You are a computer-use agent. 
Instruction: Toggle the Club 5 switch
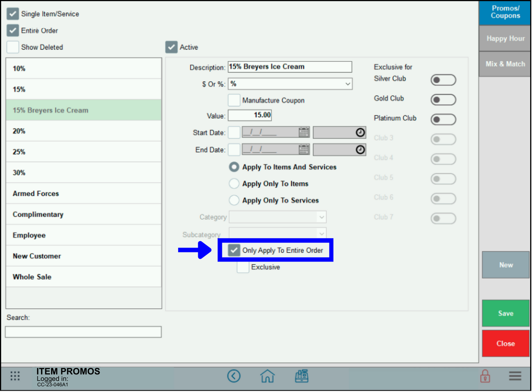tap(443, 179)
